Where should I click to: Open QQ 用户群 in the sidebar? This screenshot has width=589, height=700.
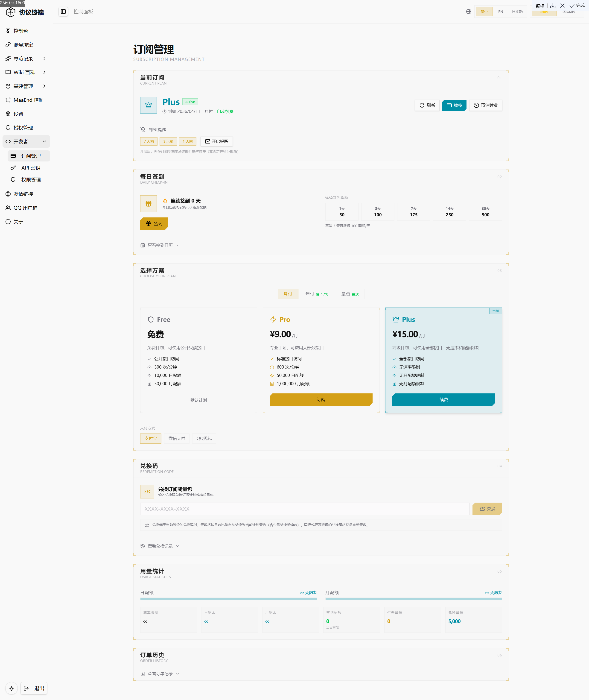pyautogui.click(x=26, y=208)
